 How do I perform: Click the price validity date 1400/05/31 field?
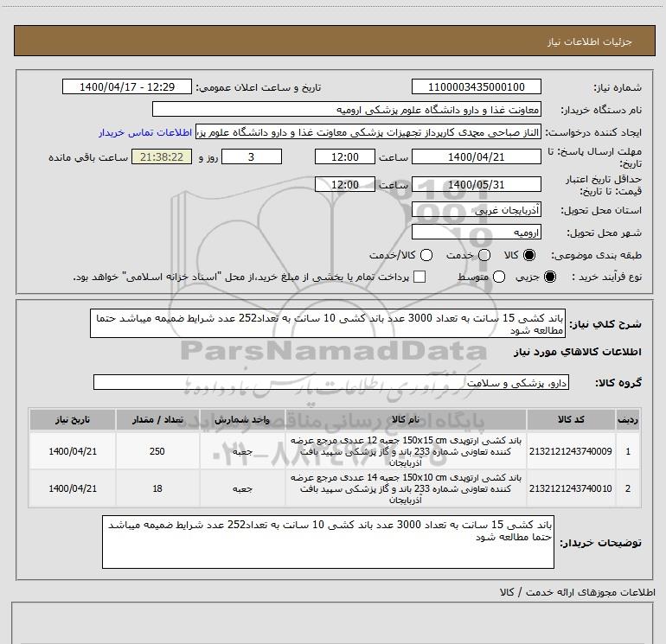[x=477, y=184]
